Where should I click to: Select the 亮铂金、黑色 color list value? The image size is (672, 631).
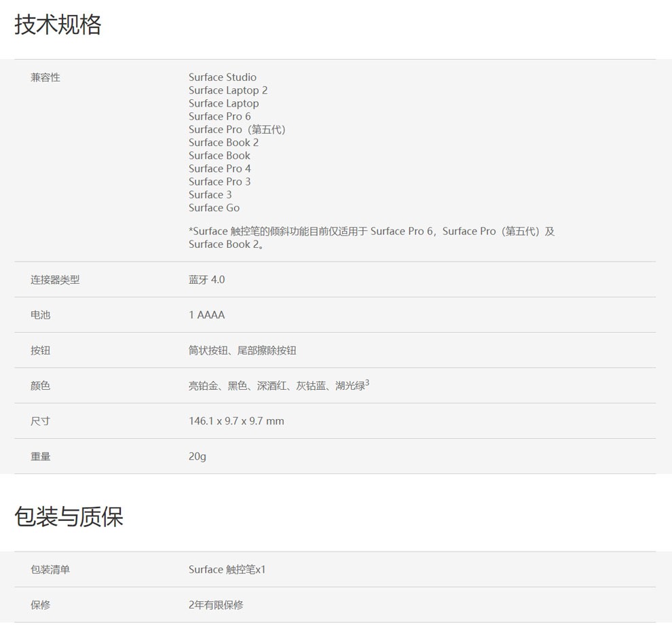[278, 385]
